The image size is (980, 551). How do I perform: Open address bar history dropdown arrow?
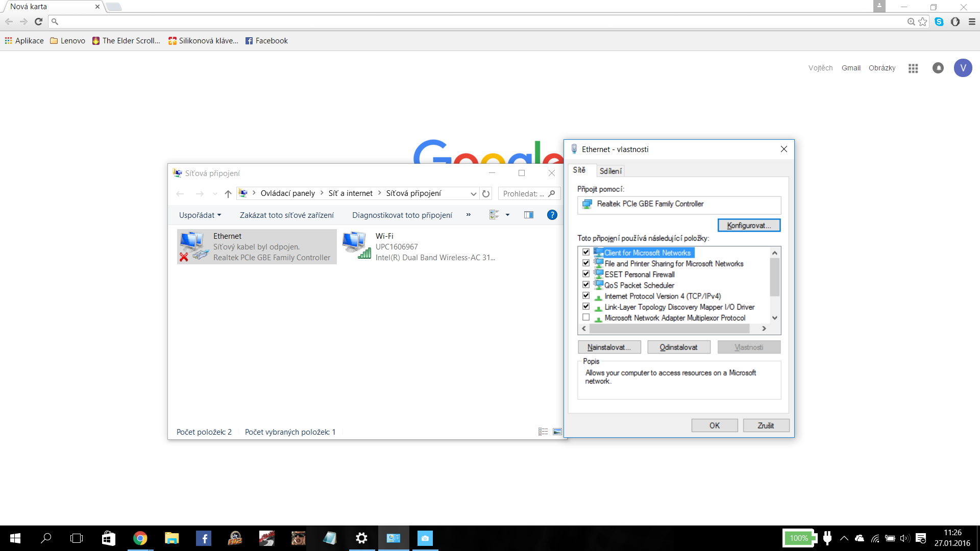(x=473, y=194)
